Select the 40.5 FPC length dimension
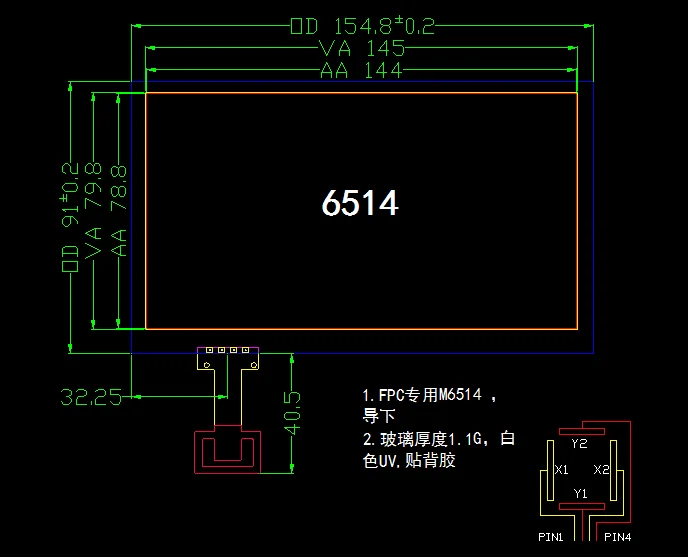 coord(292,413)
